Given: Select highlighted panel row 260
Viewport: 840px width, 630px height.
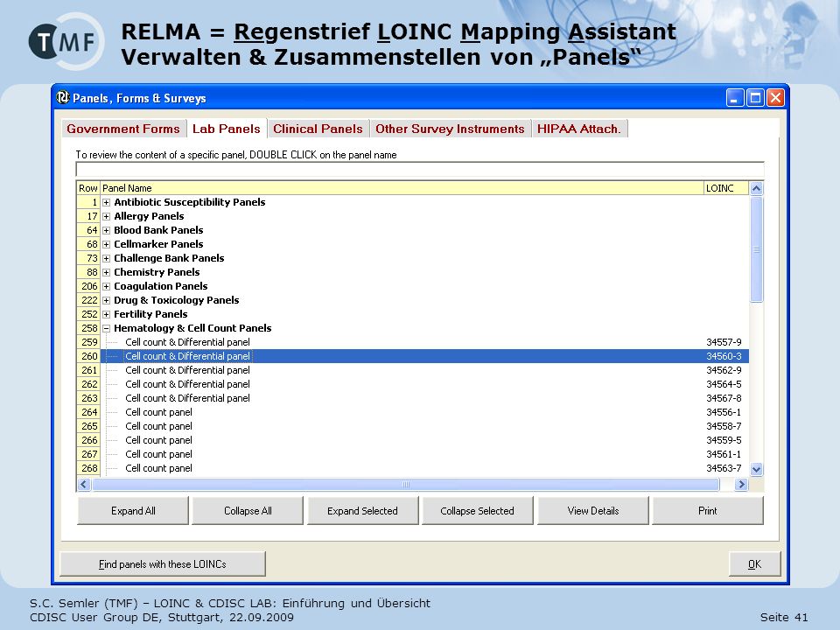Looking at the screenshot, I should [424, 356].
